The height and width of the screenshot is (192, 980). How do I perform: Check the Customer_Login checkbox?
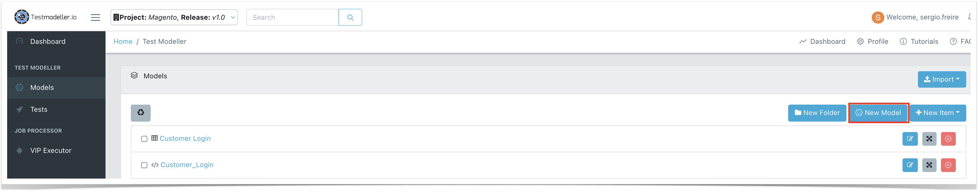[x=144, y=165]
